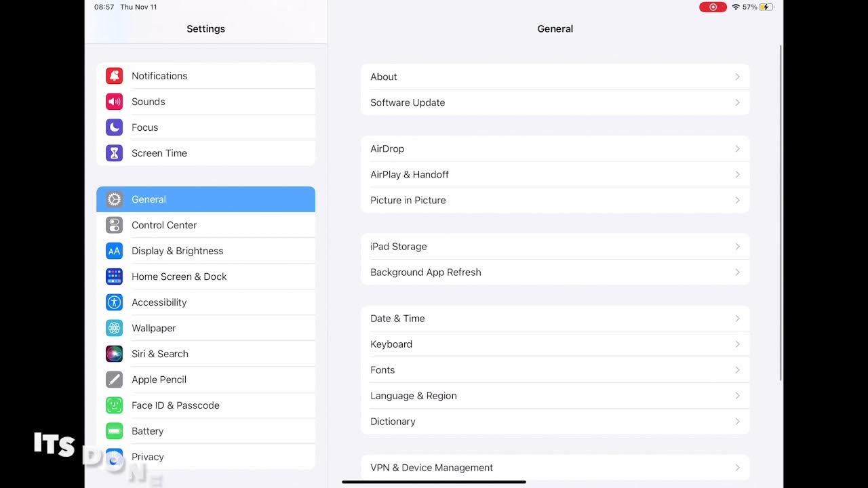Tap the Face ID & Passcode icon
868x488 pixels.
[x=114, y=405]
